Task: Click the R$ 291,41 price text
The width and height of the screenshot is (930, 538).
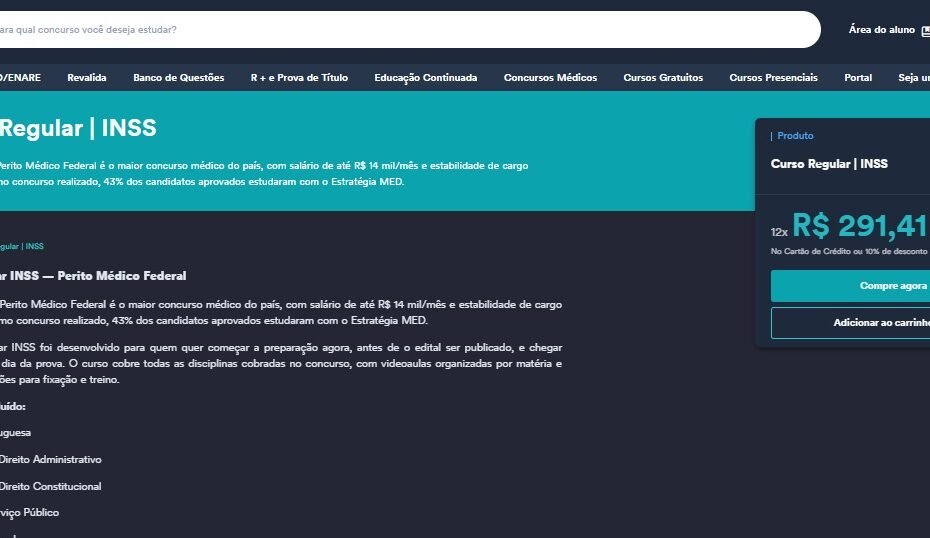Action: tap(860, 226)
